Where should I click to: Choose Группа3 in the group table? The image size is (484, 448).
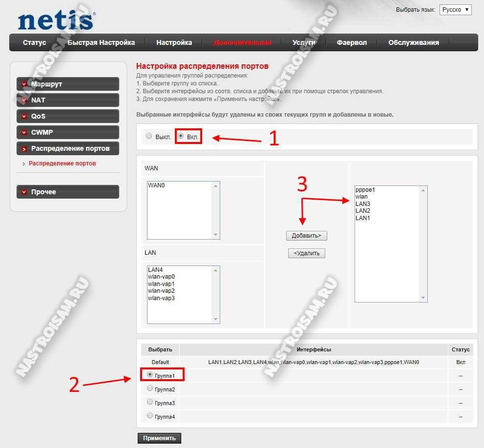150,402
